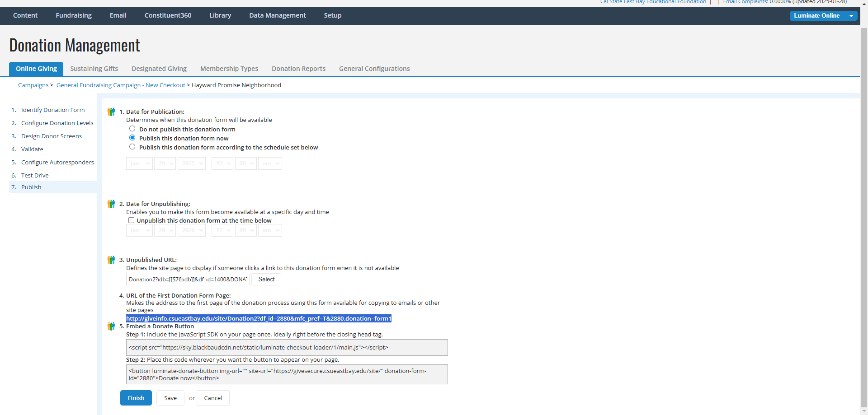Open unpublishing year dropdown showing 2026

192,230
